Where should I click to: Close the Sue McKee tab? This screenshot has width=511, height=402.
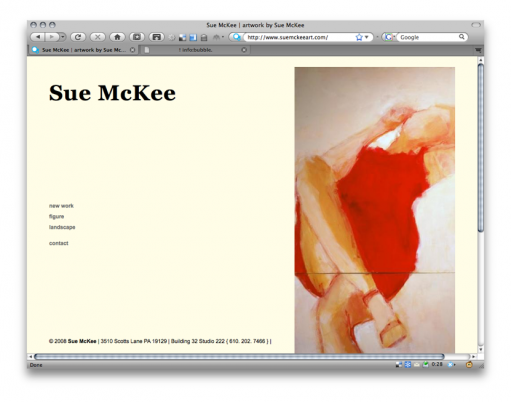tap(132, 50)
